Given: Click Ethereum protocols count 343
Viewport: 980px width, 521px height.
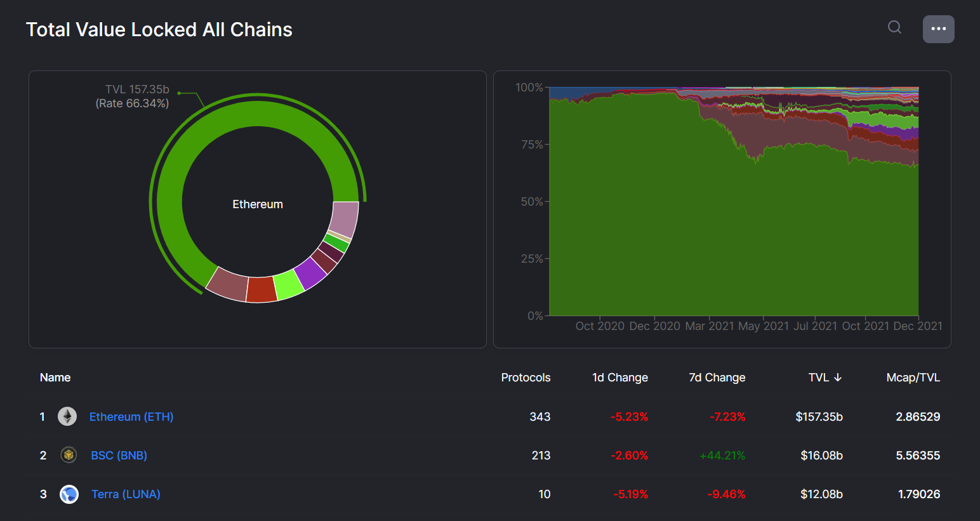Looking at the screenshot, I should click(540, 417).
